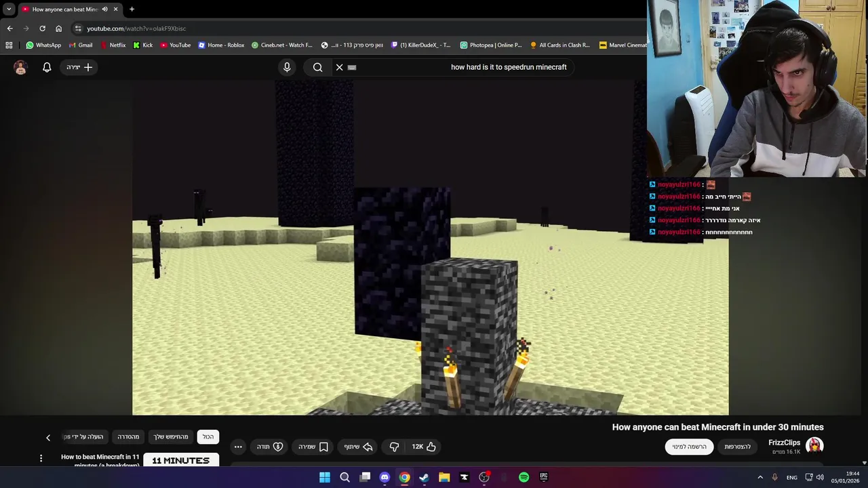Go back with browser back arrow

(9, 28)
